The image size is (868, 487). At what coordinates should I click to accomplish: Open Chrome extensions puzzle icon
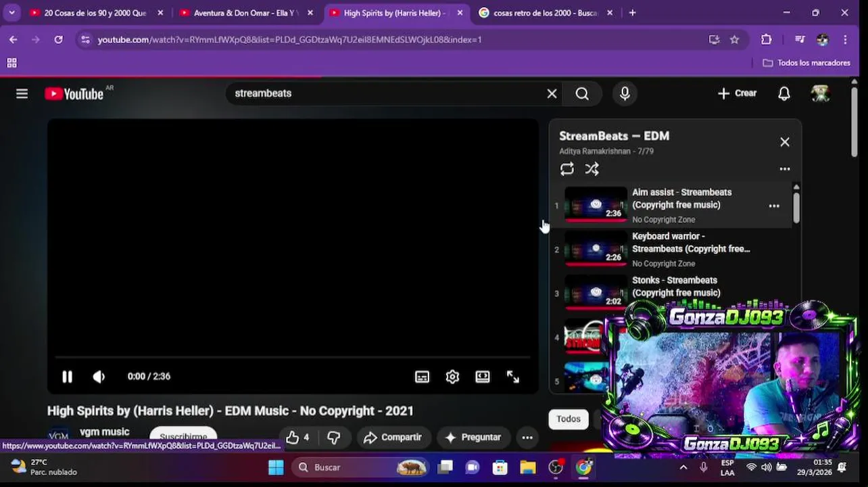(x=766, y=40)
